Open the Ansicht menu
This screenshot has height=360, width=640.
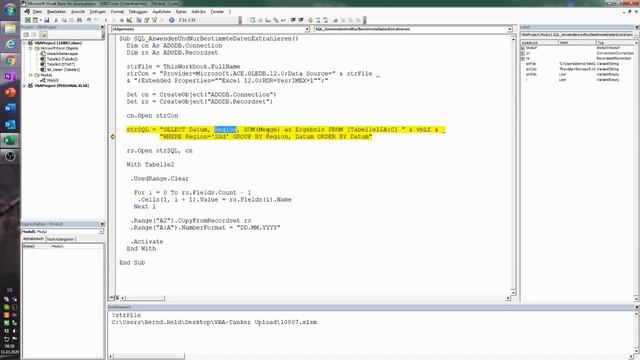coord(78,12)
